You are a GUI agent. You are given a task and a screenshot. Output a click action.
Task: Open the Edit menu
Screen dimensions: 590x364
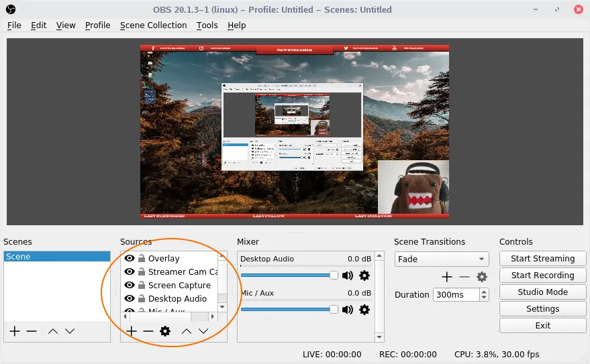(x=38, y=25)
